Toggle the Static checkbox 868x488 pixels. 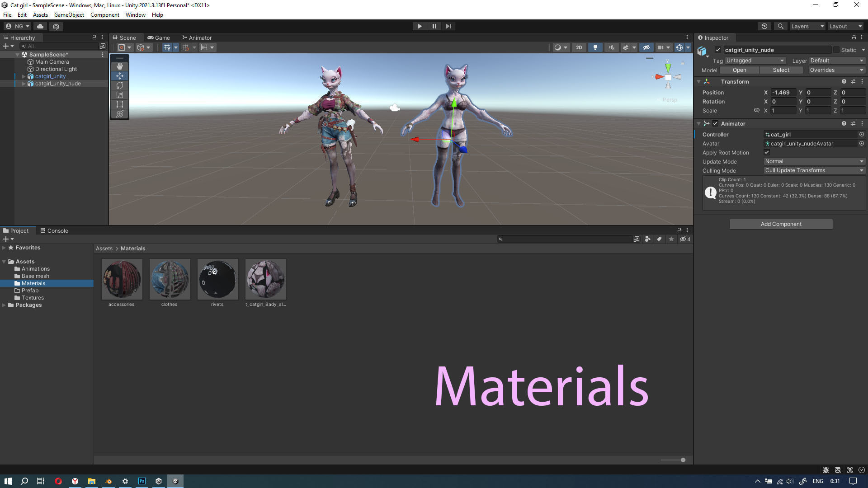click(836, 50)
